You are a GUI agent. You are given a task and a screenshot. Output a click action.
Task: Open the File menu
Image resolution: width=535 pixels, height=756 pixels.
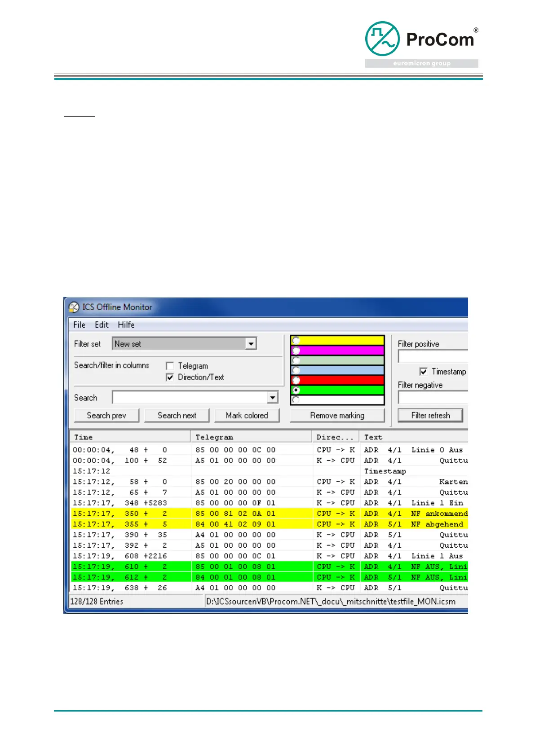(79, 325)
